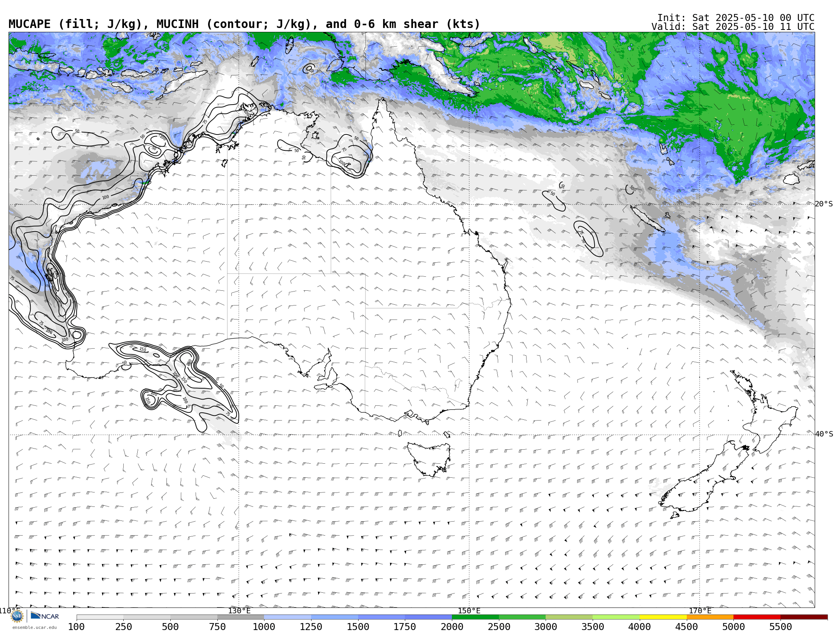Pick the olive 3000–3500 colorbar segment
Screen dimensions: 840x632
click(569, 617)
